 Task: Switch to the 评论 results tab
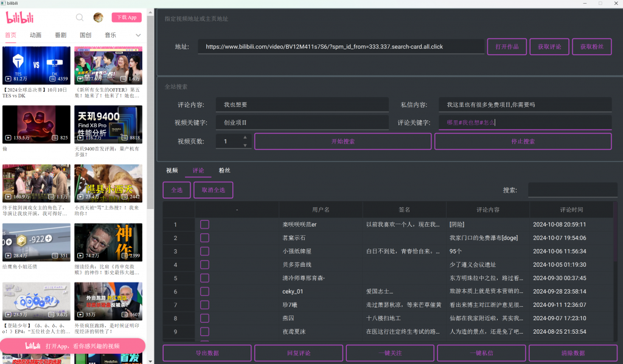click(198, 170)
